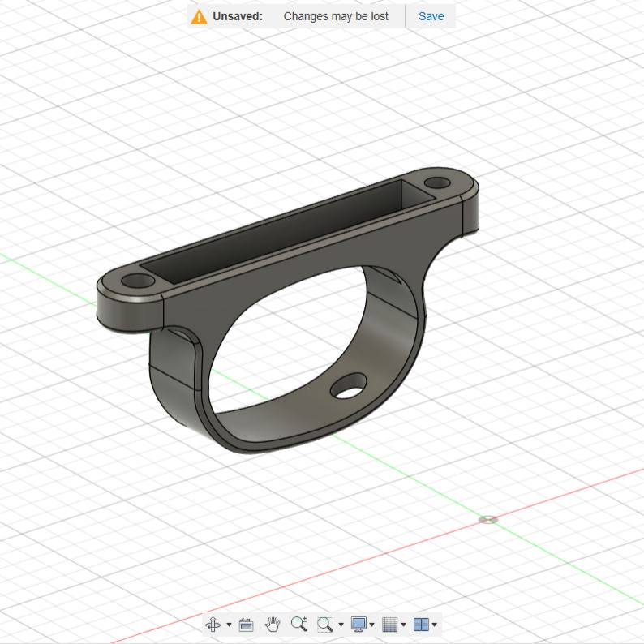Select the Zoom plus/minus tool
Viewport: 644px width, 644px height.
(298, 624)
